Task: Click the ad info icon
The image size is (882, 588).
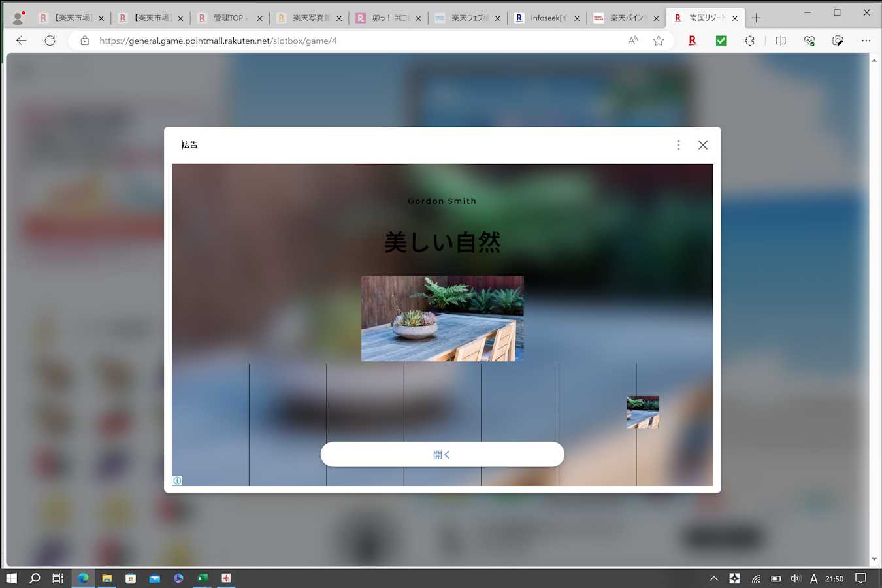Action: click(177, 481)
